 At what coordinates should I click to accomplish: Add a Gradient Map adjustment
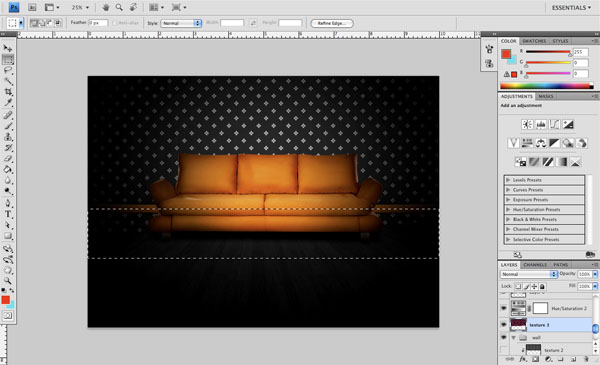pos(561,162)
